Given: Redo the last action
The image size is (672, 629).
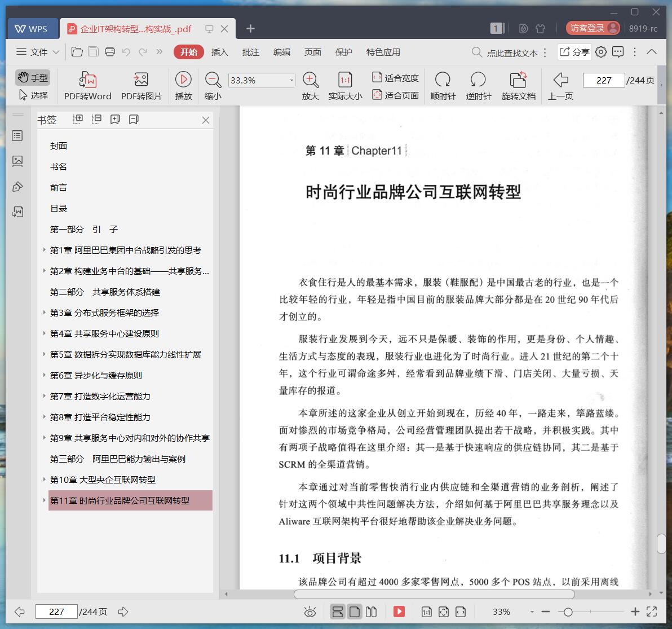Looking at the screenshot, I should pos(143,52).
